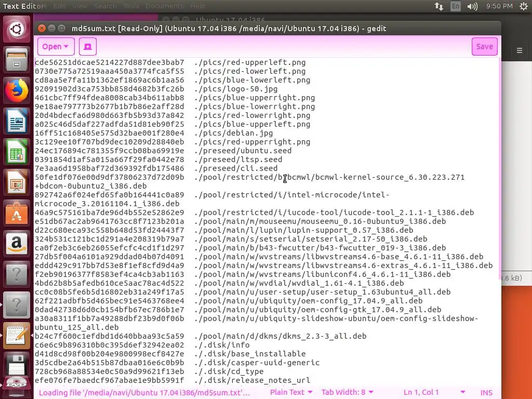The height and width of the screenshot is (399, 532).
Task: Open LibreOffice Impress launcher icon
Action: [x=16, y=182]
